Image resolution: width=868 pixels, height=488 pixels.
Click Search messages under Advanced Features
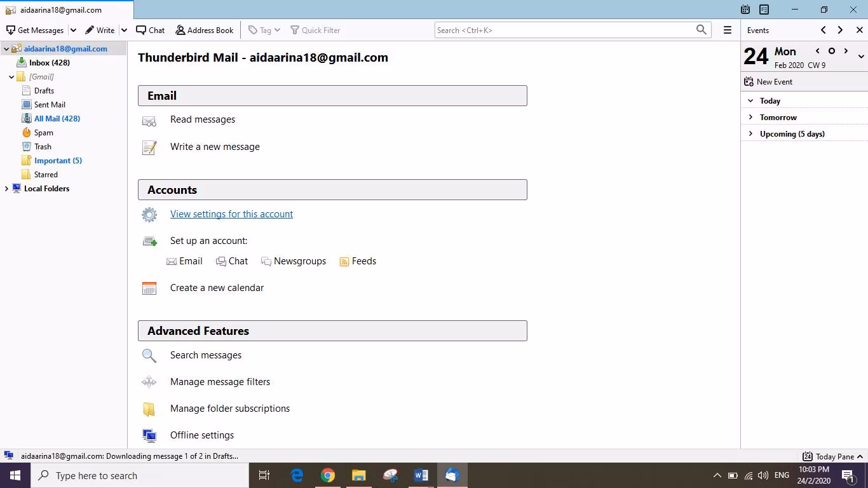206,355
